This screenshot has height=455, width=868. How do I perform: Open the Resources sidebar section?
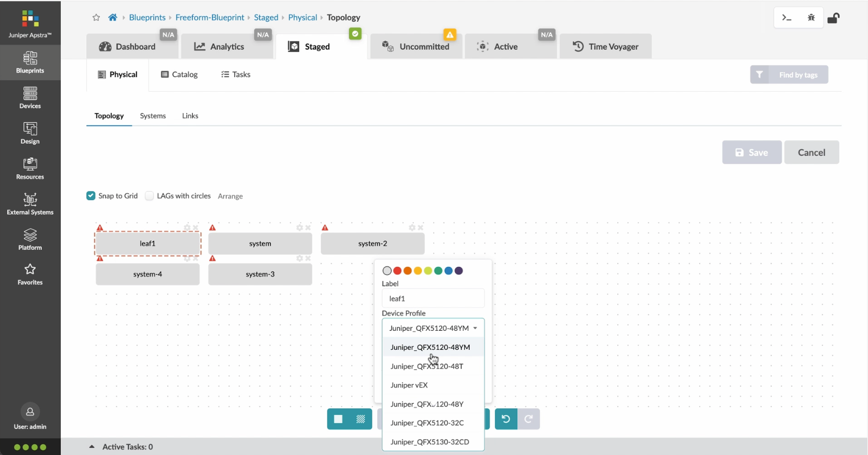[30, 168]
